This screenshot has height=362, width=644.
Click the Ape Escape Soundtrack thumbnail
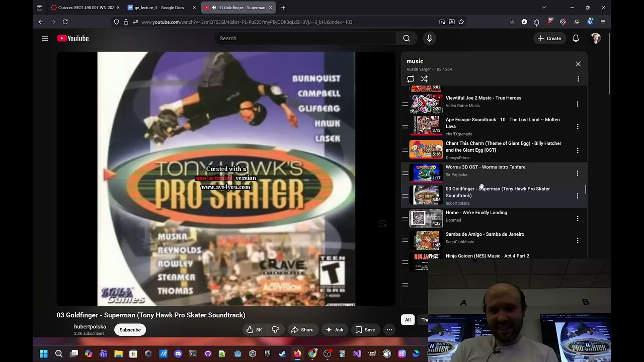(x=426, y=125)
